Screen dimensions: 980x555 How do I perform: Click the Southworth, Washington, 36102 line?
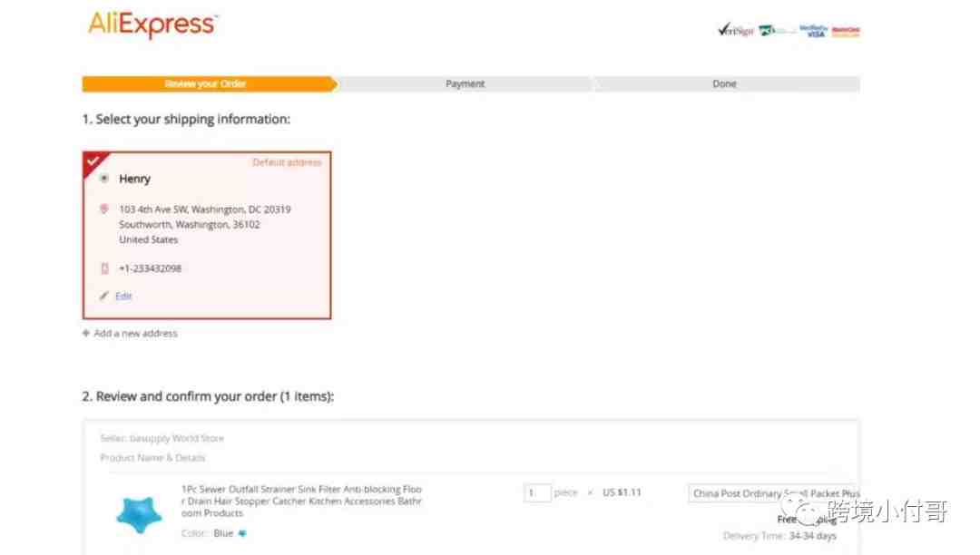190,224
